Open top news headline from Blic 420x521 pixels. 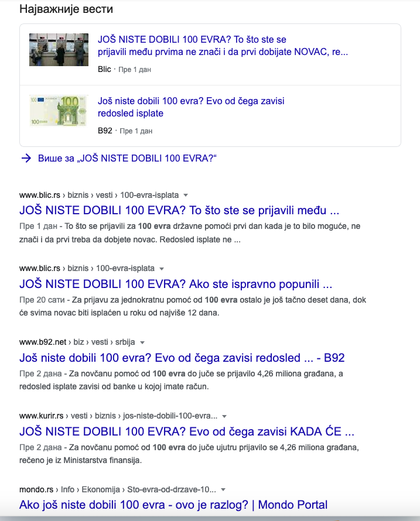click(223, 46)
